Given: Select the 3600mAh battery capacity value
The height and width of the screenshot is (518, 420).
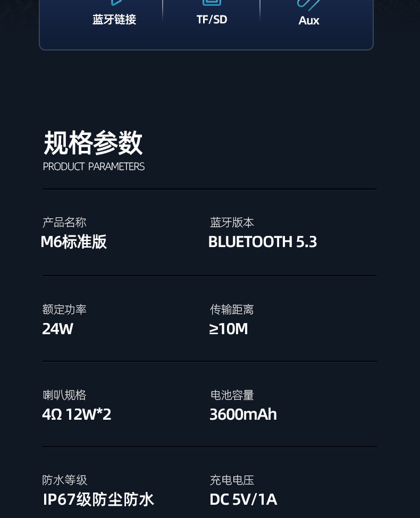Looking at the screenshot, I should pyautogui.click(x=243, y=414).
